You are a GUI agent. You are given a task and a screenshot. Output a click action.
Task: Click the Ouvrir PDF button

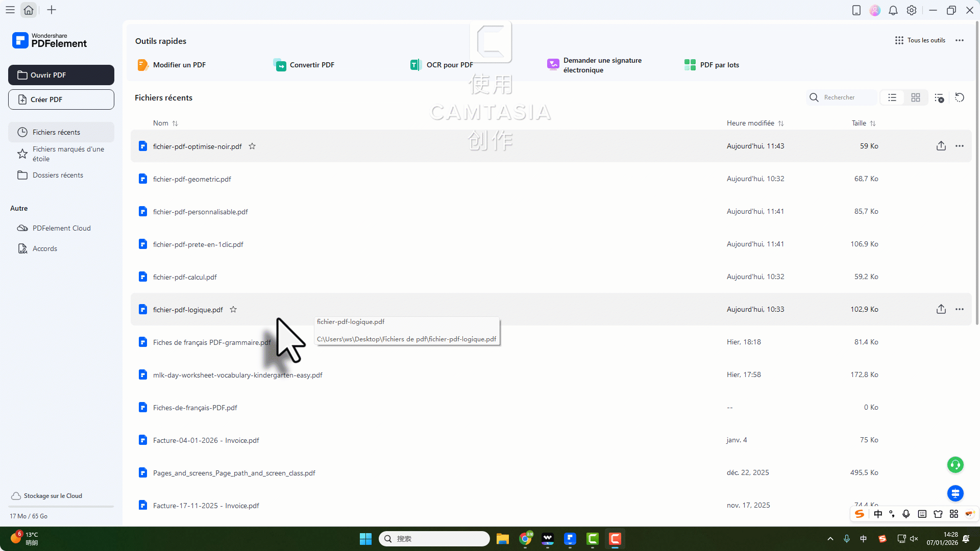click(61, 74)
